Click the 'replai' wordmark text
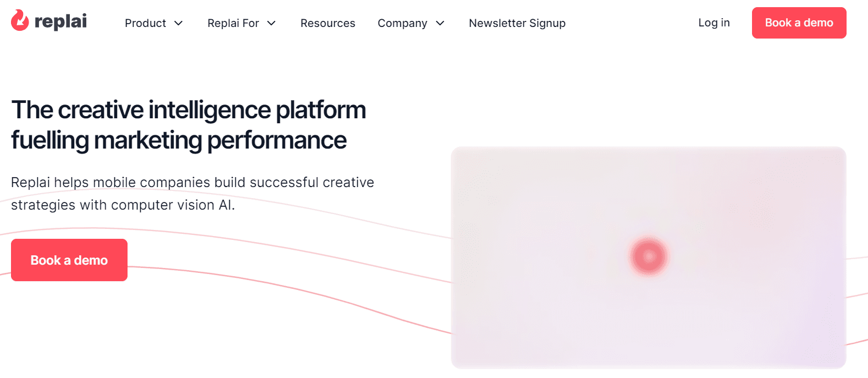The image size is (868, 378). 60,21
